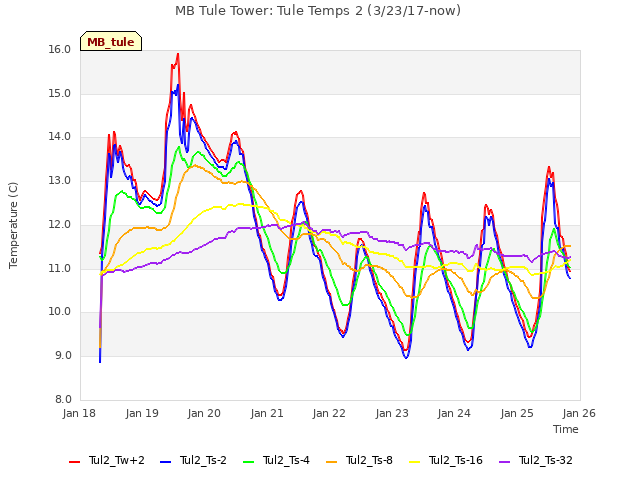
Task: Select the Tul2_Ts-32 legend label
Action: pyautogui.click(x=546, y=460)
